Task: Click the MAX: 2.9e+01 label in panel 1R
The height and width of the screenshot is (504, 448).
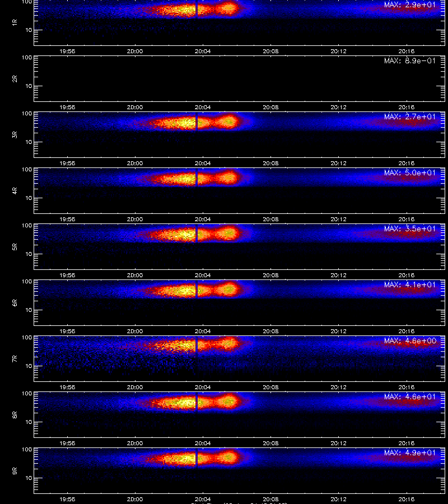Action: (410, 5)
